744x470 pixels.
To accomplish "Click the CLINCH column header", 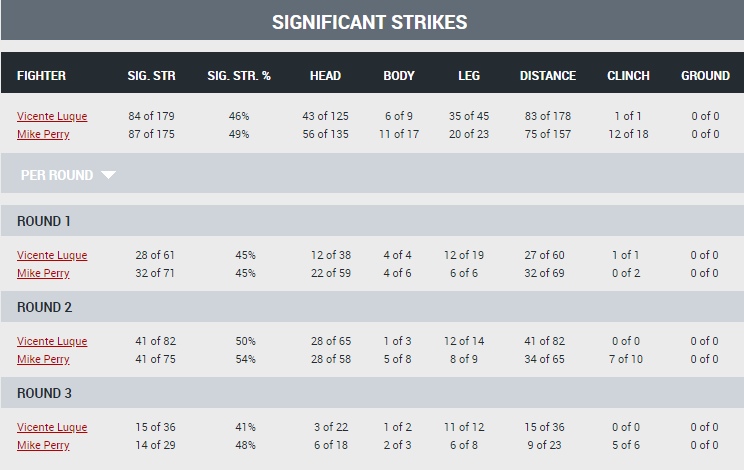I will pyautogui.click(x=628, y=76).
